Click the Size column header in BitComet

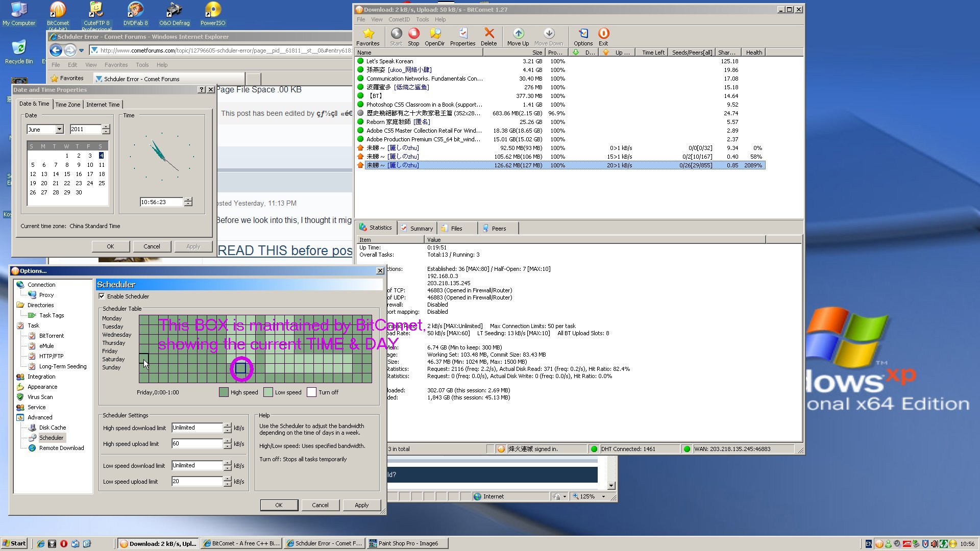[x=513, y=53]
